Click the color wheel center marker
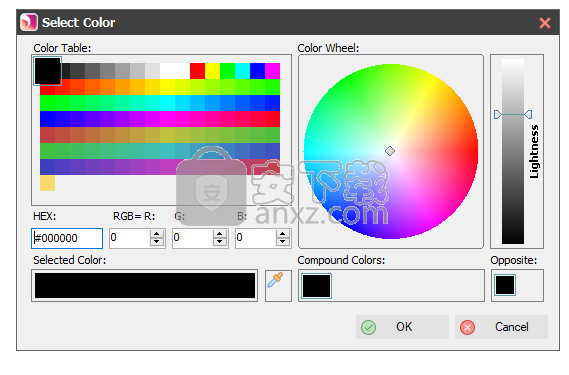This screenshot has width=569, height=375. pyautogui.click(x=390, y=151)
